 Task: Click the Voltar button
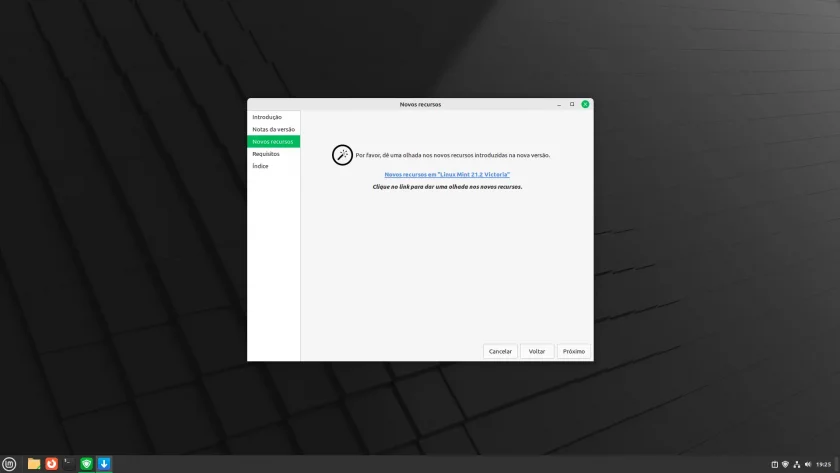coord(537,351)
